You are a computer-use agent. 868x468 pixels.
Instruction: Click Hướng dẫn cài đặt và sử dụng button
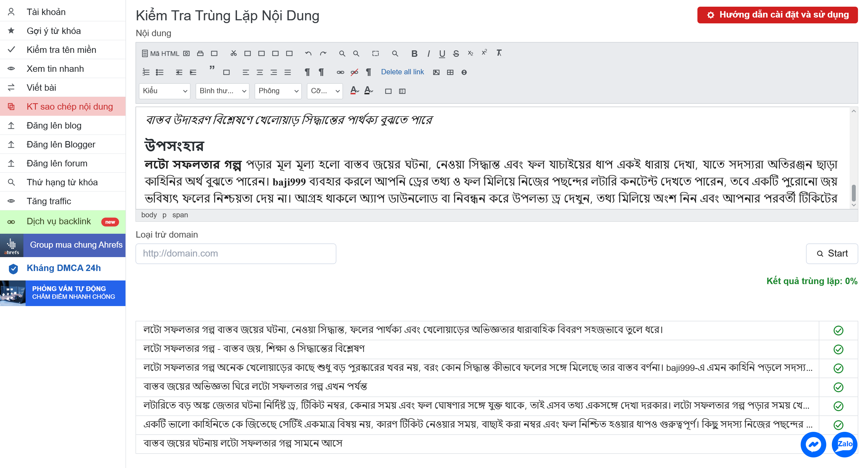pyautogui.click(x=777, y=15)
